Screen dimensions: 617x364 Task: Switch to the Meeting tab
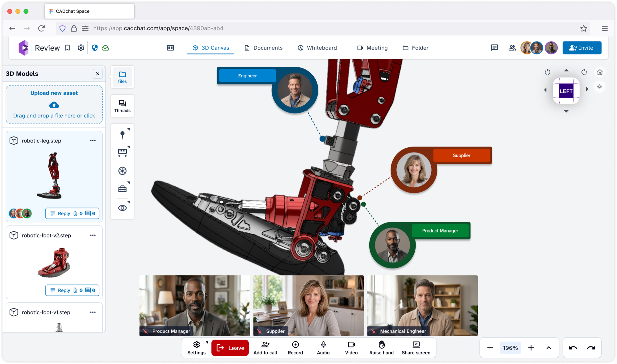(372, 48)
